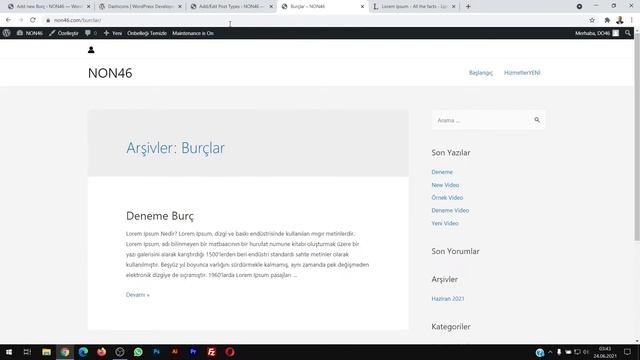Viewport: 640px width, 360px height.
Task: Open NON46 site dashboard in admin bar
Action: (x=30, y=33)
